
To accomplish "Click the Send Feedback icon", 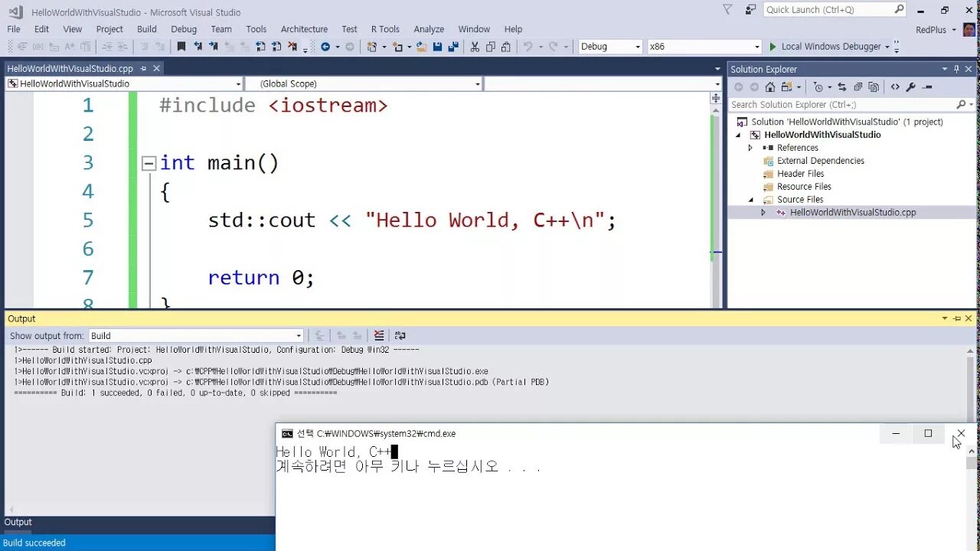I will 750,9.
